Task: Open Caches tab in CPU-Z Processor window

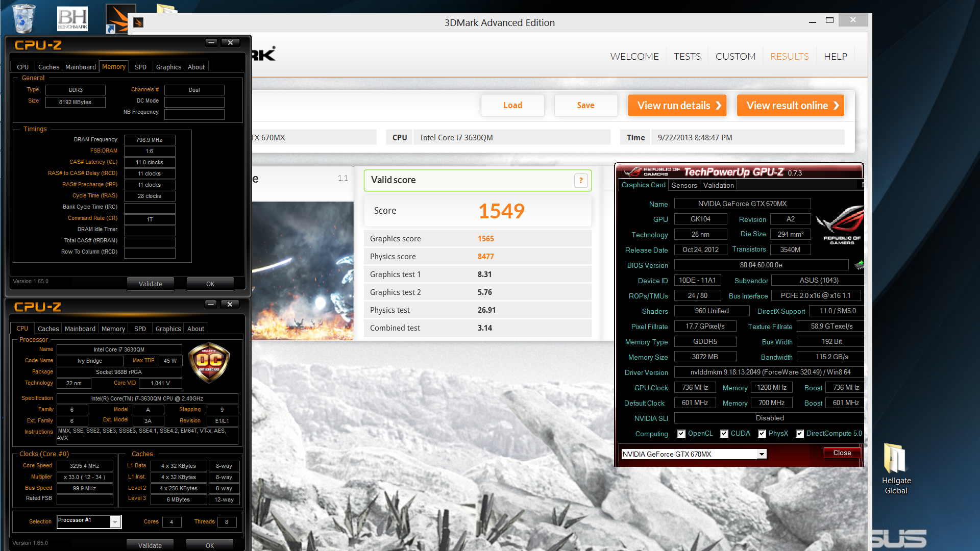Action: [x=48, y=329]
